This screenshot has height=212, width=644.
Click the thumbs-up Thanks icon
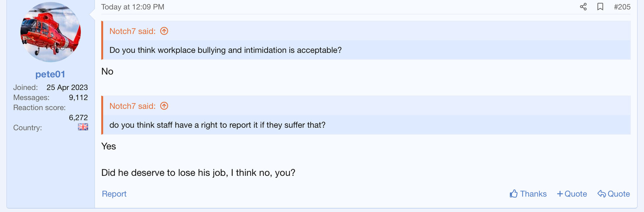point(514,194)
